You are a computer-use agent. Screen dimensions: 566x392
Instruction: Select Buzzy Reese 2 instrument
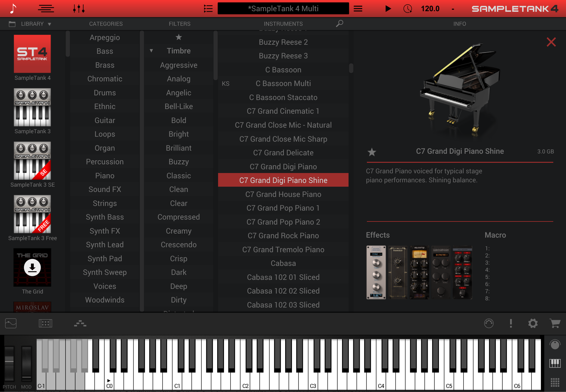coord(283,42)
